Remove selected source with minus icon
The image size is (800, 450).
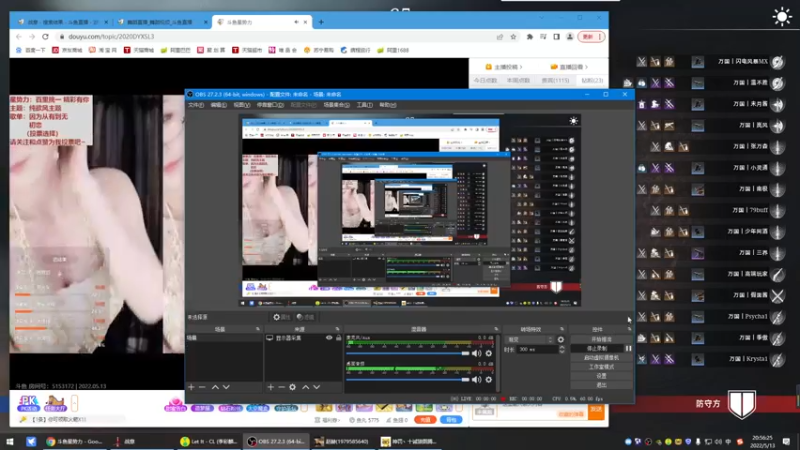click(x=281, y=387)
